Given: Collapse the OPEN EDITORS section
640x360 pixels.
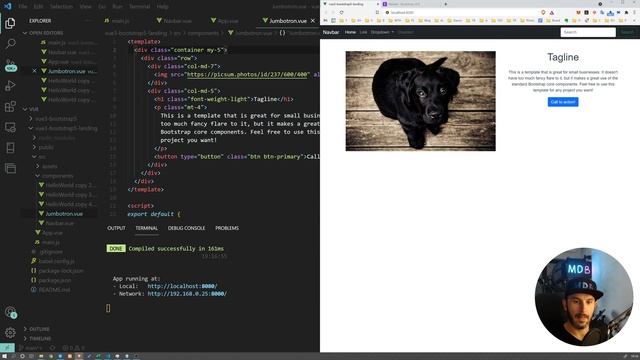Looking at the screenshot, I should [43, 33].
